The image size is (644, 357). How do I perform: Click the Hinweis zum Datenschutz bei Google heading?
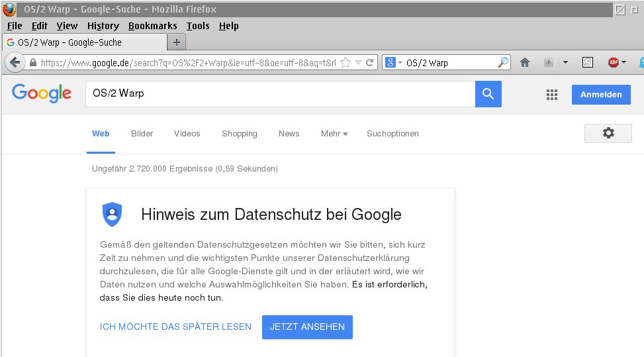point(271,215)
